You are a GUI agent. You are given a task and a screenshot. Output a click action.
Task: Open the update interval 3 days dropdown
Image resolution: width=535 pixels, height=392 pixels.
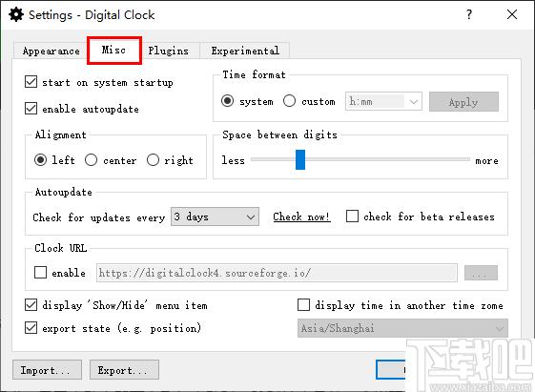[x=215, y=217]
